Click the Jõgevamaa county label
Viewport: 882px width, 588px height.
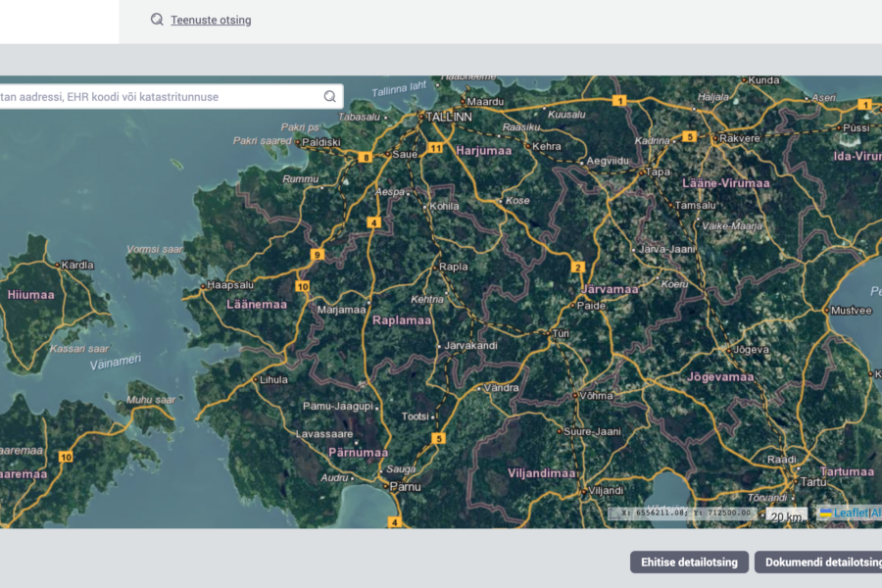coord(720,377)
